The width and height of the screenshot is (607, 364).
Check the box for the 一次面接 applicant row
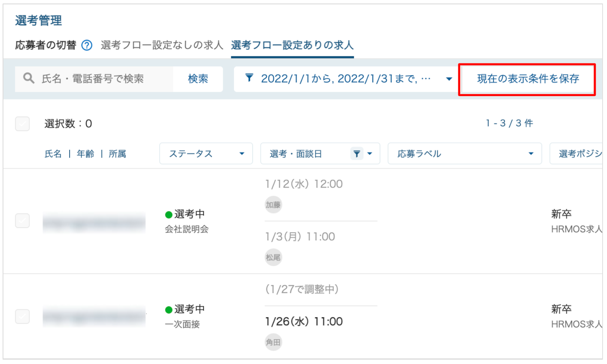[23, 316]
